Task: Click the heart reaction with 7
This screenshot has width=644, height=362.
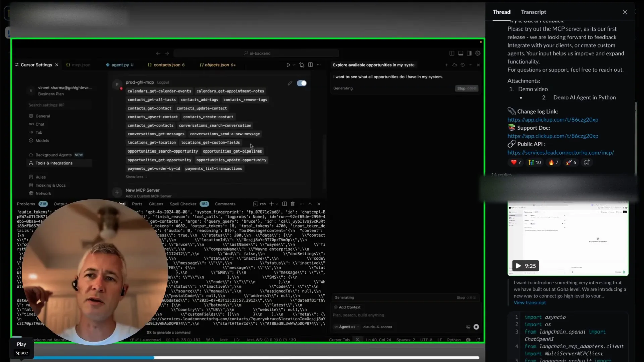Action: click(x=516, y=162)
